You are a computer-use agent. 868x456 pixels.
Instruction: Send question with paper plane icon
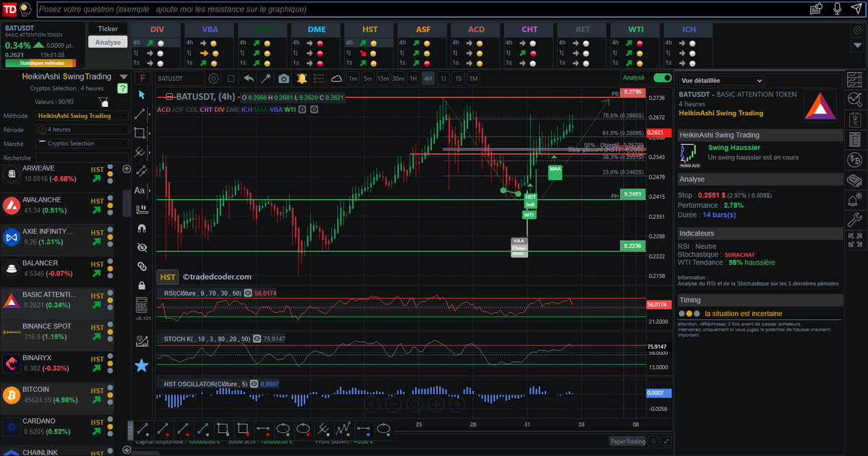(x=856, y=9)
